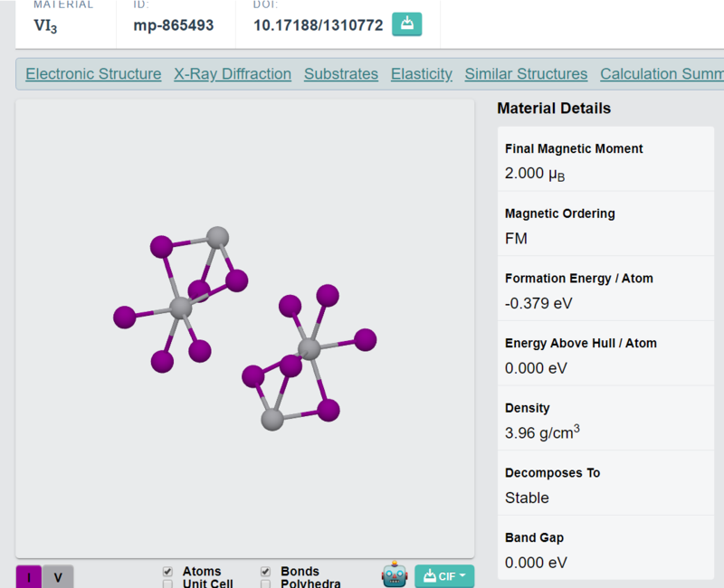Toggle the Bonds checkbox
The height and width of the screenshot is (588, 724).
pos(265,572)
